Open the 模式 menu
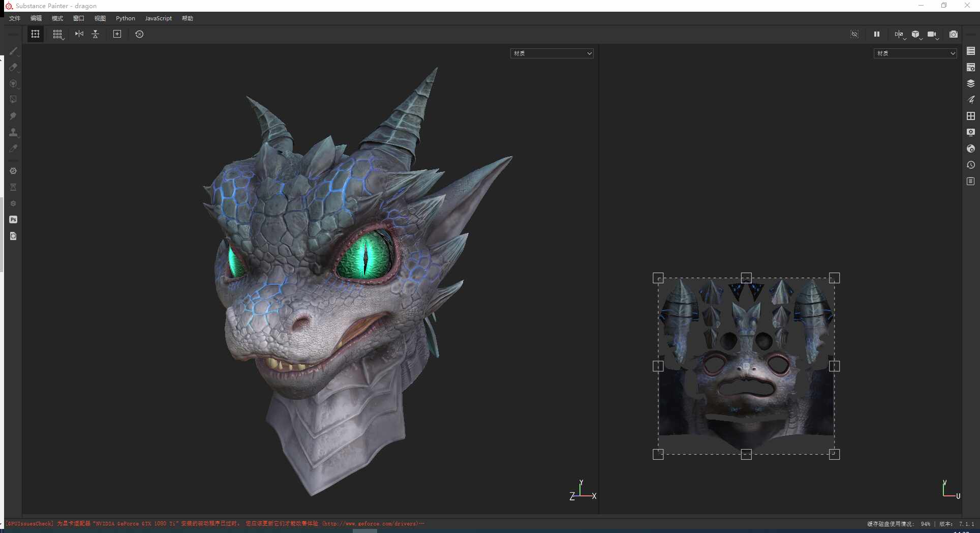This screenshot has height=533, width=980. 57,18
